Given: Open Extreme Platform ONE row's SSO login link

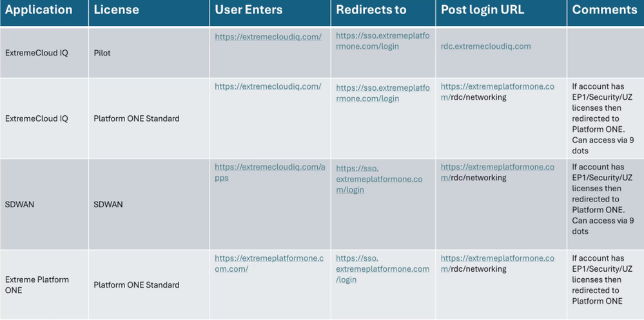Looking at the screenshot, I should coord(382,269).
